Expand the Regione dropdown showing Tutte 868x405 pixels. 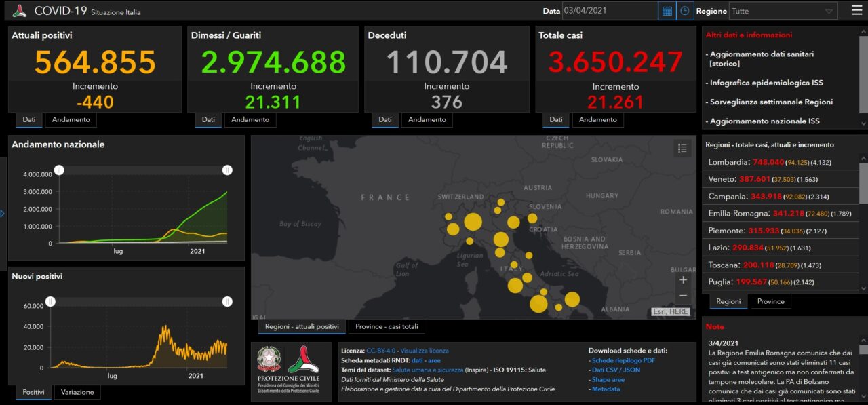(783, 11)
